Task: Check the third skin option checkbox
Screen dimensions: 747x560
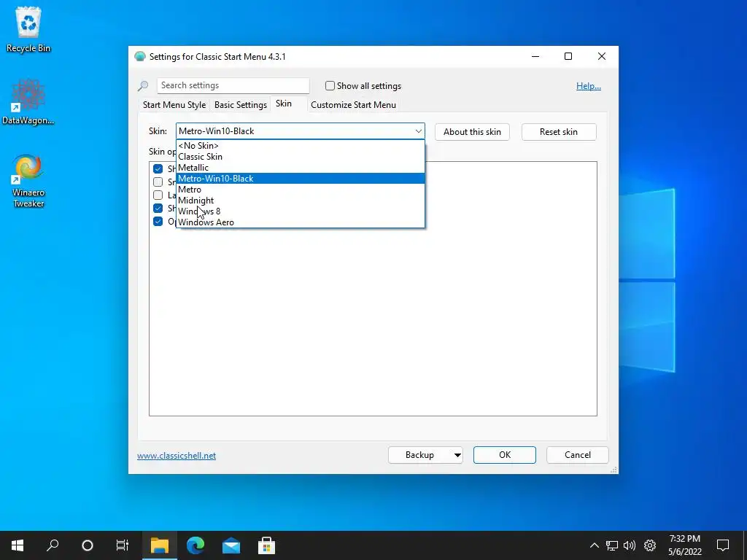Action: coord(158,195)
